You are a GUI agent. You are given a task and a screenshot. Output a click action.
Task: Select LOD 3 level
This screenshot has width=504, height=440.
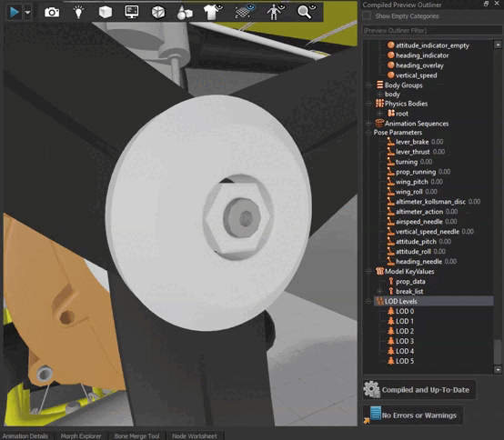pos(405,341)
